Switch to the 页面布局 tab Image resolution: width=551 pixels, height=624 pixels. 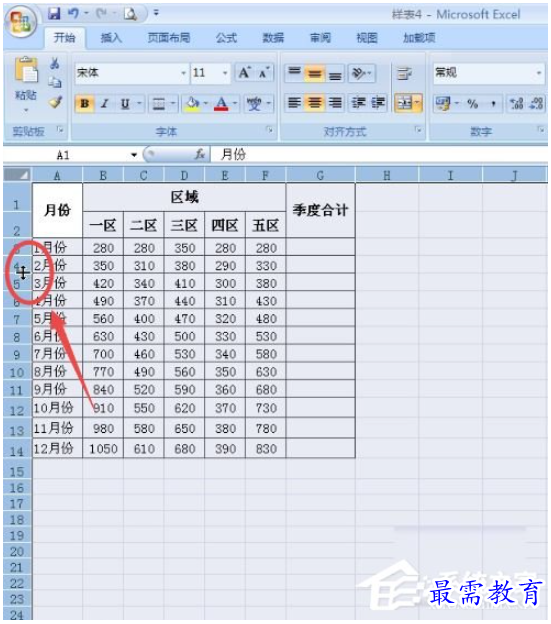pyautogui.click(x=169, y=38)
